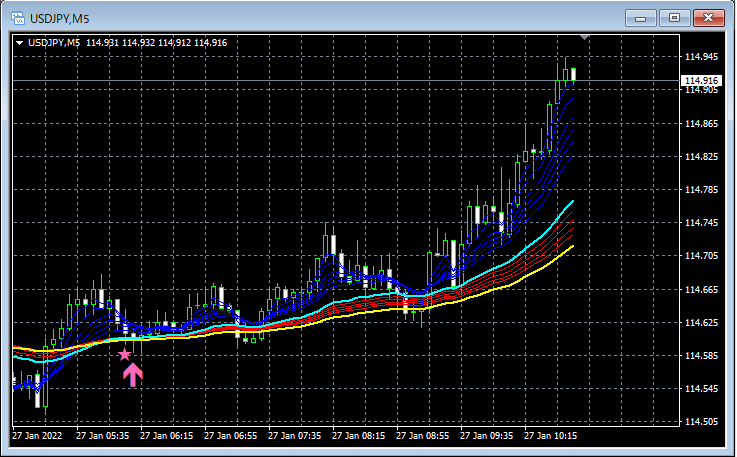
Task: Click the 114.745 price scale label
Action: (x=701, y=223)
